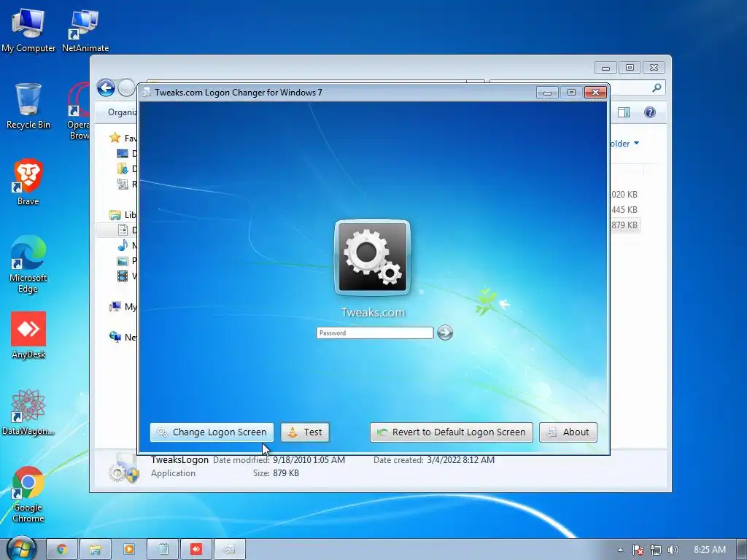The image size is (747, 560).
Task: Click the Password input field
Action: tap(374, 332)
